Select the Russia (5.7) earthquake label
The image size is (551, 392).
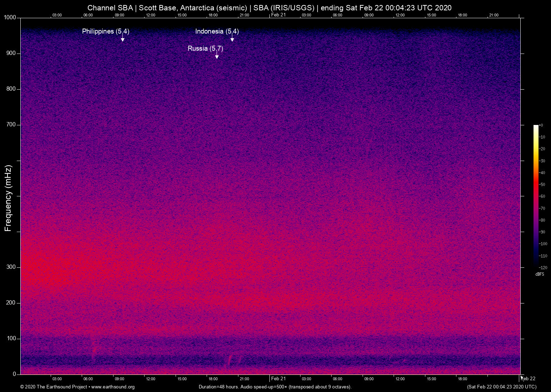pos(205,49)
